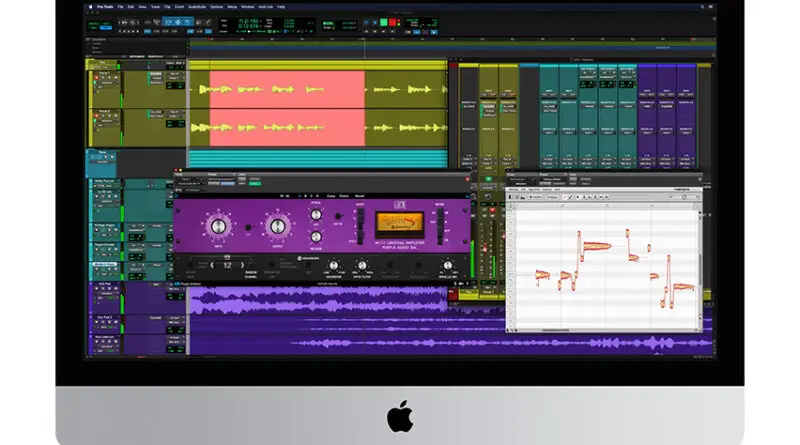This screenshot has height=445, width=800.
Task: Click the Output knob on the purple compressor
Action: [x=278, y=227]
